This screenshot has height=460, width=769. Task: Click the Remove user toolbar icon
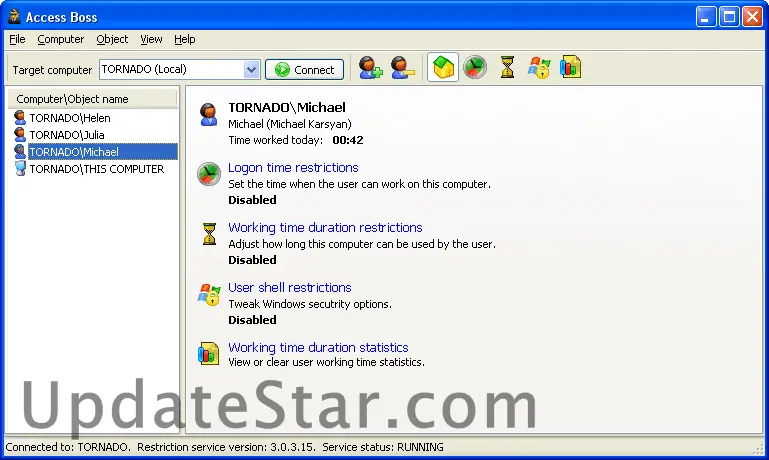[403, 68]
